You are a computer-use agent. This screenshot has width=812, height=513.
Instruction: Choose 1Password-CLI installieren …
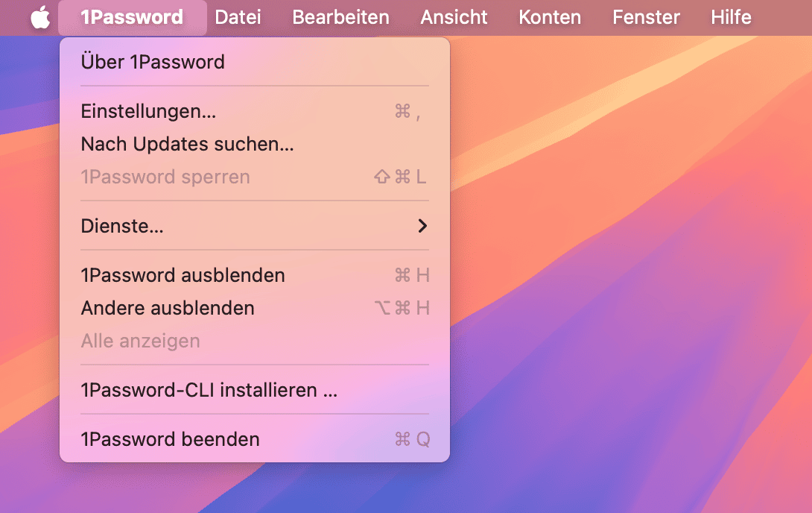tap(209, 390)
